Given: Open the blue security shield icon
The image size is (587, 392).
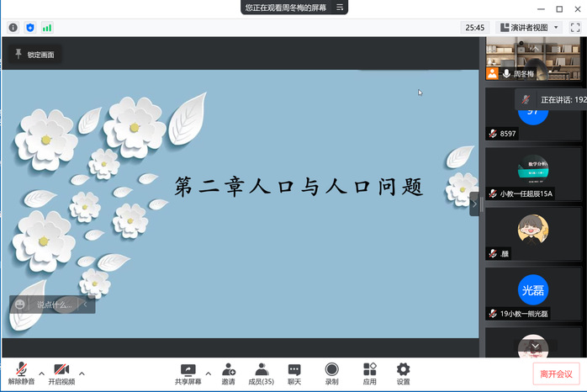Looking at the screenshot, I should coord(31,28).
